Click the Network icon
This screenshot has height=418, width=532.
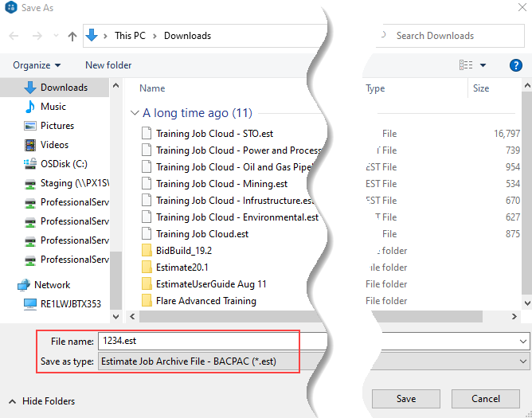(24, 285)
